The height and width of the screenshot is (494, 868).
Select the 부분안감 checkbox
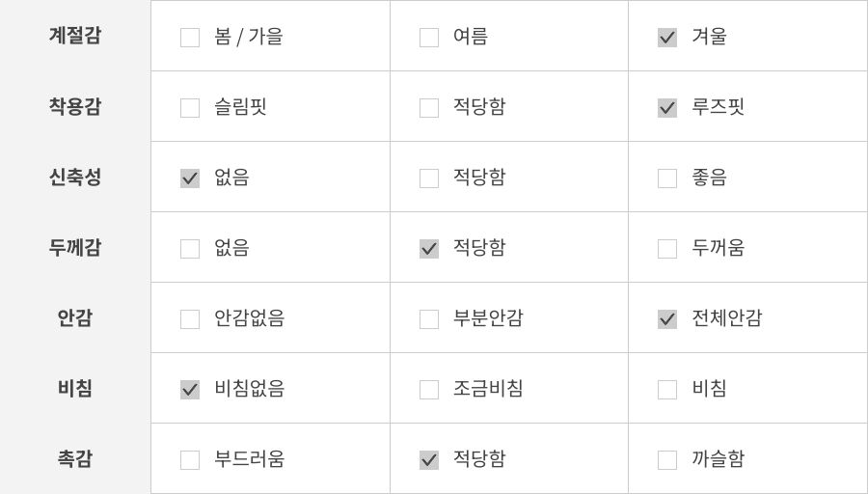click(x=429, y=319)
